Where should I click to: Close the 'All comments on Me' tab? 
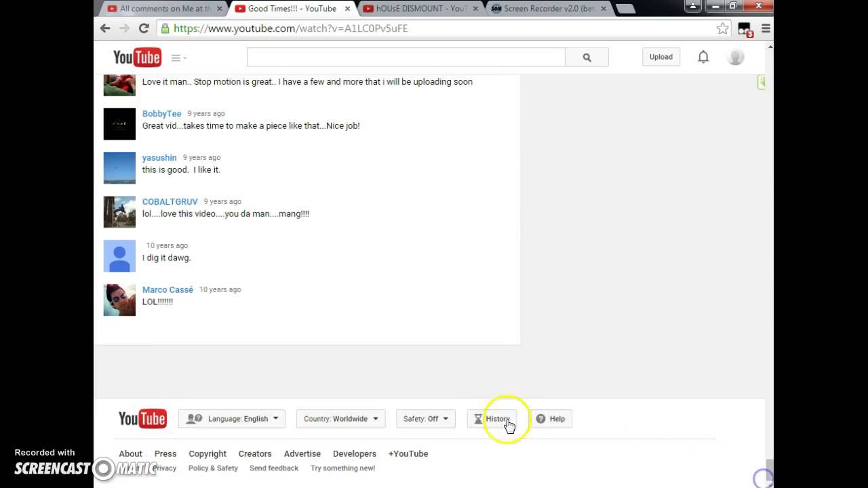(x=219, y=9)
